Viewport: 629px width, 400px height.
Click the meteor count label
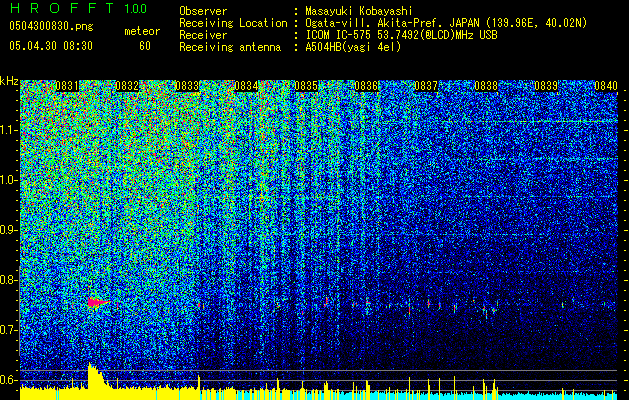[x=142, y=31]
